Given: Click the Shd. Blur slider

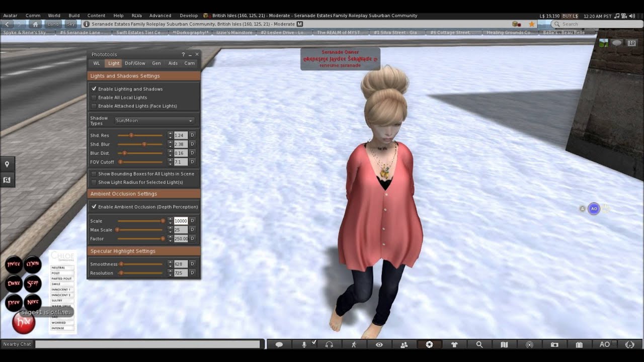Looking at the screenshot, I should (140, 144).
